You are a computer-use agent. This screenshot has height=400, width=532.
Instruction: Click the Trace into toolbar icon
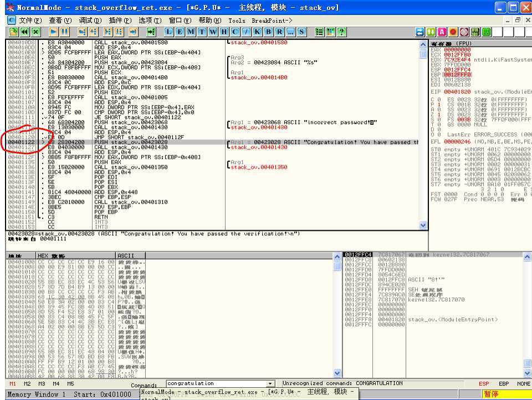pyautogui.click(x=108, y=32)
